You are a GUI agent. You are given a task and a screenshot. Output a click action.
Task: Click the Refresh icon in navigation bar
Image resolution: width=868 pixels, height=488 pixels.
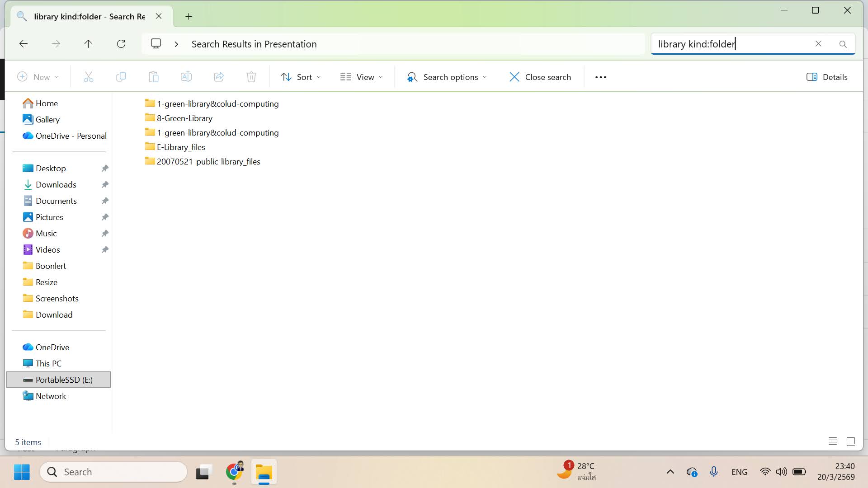(121, 44)
